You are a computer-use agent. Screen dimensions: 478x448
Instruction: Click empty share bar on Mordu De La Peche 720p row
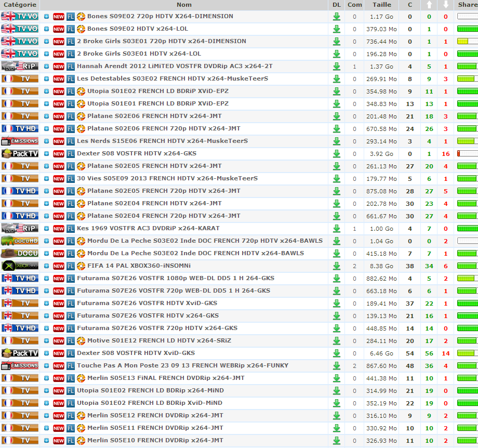click(x=467, y=241)
